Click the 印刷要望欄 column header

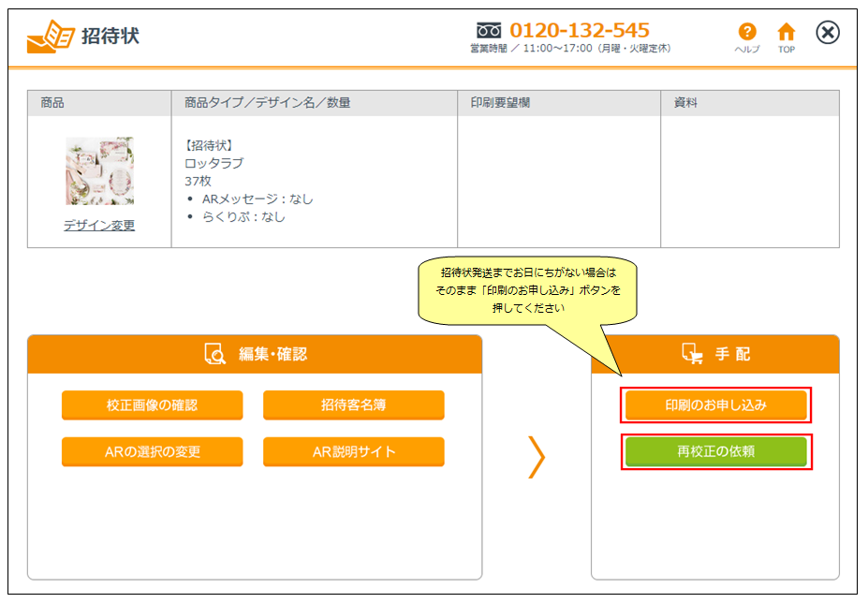coord(500,103)
